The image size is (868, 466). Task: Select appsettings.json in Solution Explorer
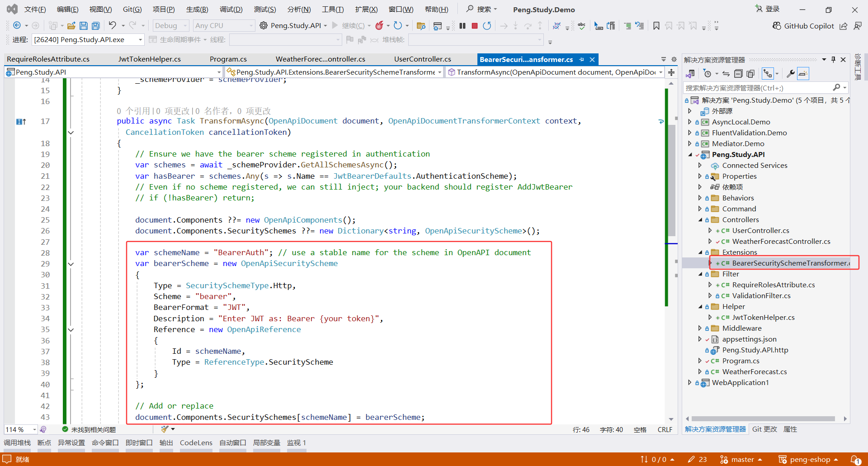[x=749, y=339]
